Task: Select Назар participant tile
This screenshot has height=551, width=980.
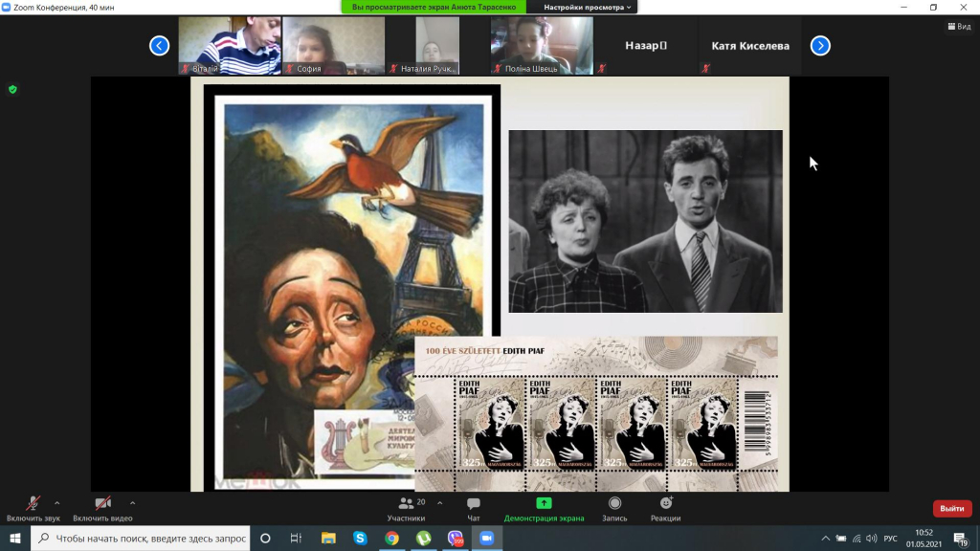Action: (x=646, y=46)
